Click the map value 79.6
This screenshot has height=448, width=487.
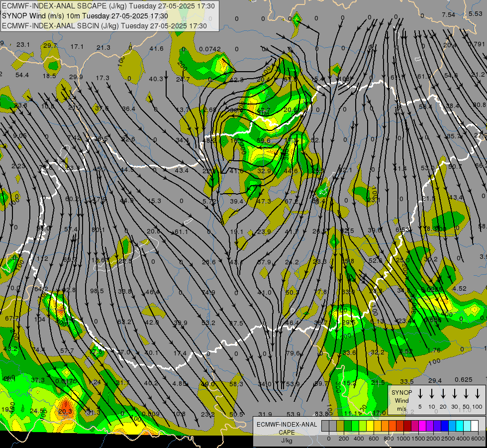[293, 353]
